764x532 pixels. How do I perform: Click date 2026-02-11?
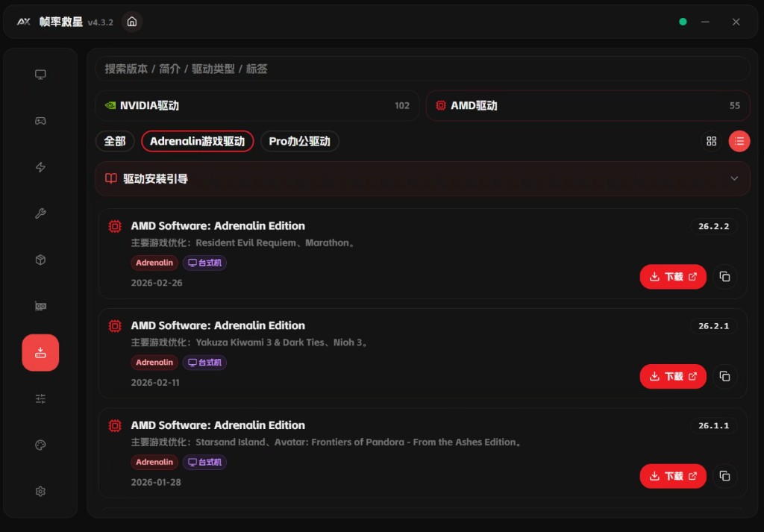click(155, 383)
